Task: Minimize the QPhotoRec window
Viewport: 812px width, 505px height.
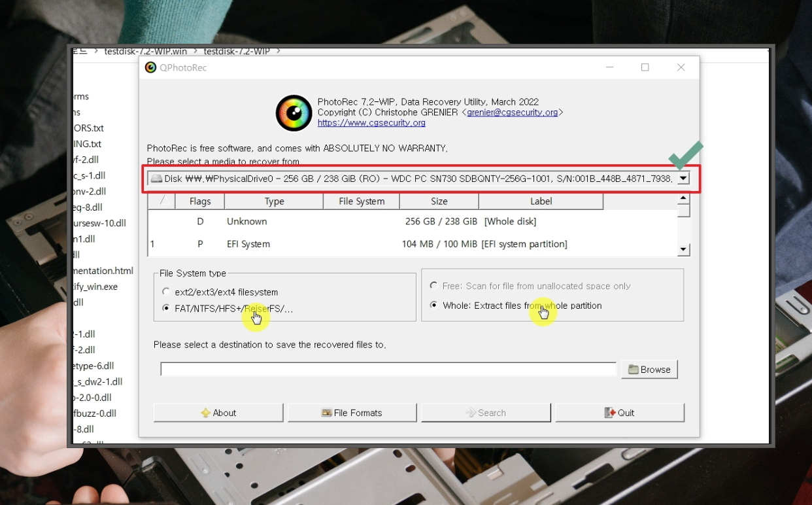Action: click(609, 67)
